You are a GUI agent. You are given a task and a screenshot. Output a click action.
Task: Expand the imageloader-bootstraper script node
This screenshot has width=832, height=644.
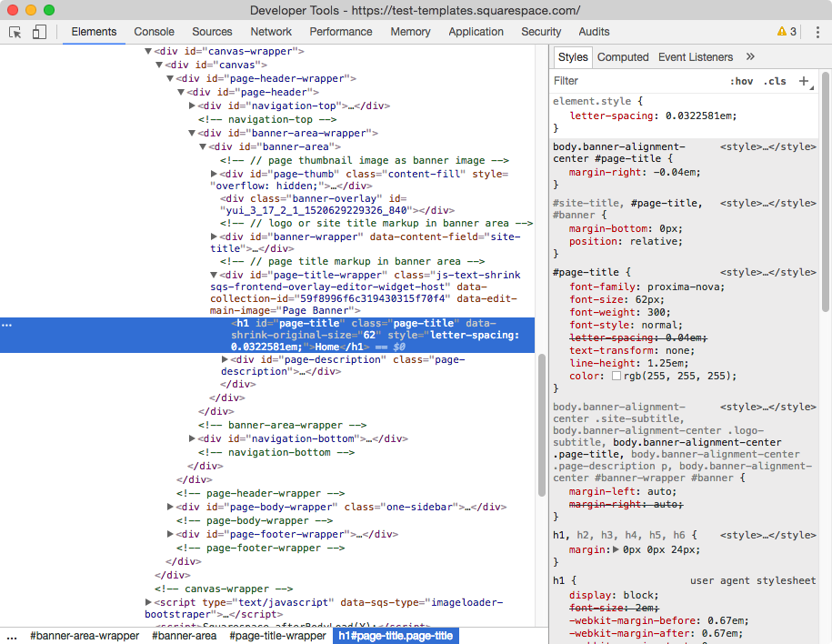148,602
